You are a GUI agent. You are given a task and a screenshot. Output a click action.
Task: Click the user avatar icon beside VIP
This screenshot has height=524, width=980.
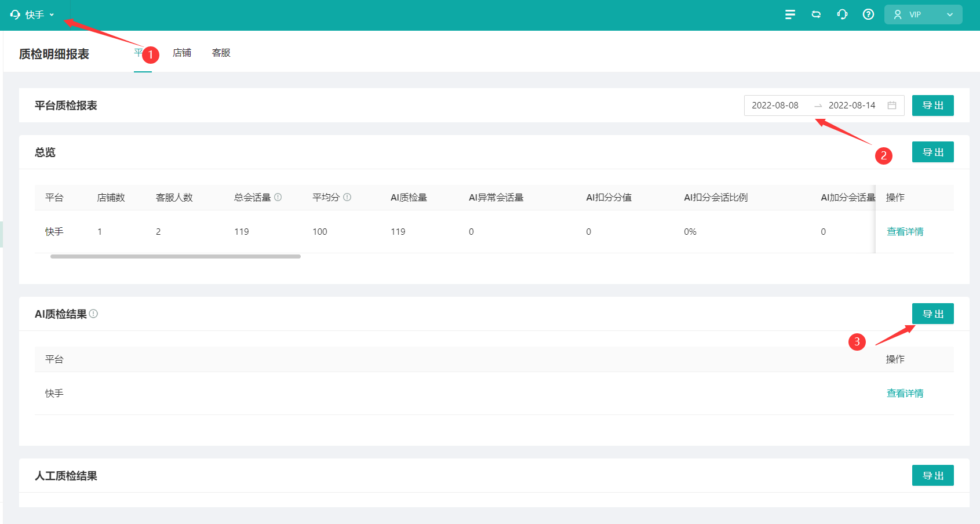(x=898, y=14)
